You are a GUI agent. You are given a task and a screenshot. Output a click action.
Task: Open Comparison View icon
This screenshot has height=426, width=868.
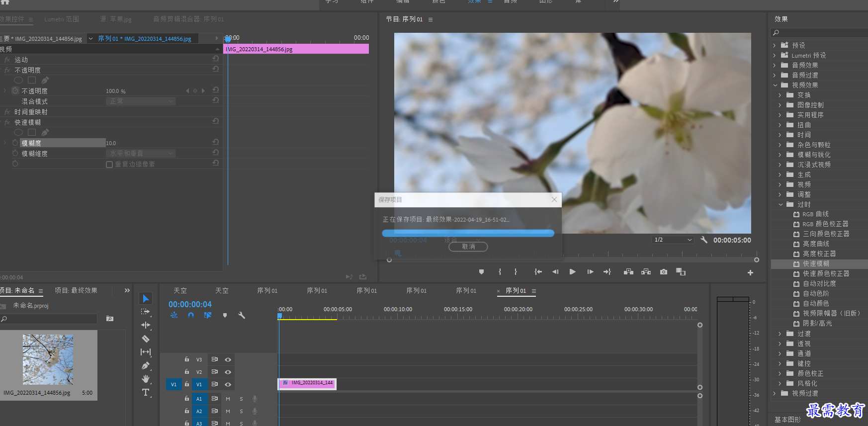[681, 272]
